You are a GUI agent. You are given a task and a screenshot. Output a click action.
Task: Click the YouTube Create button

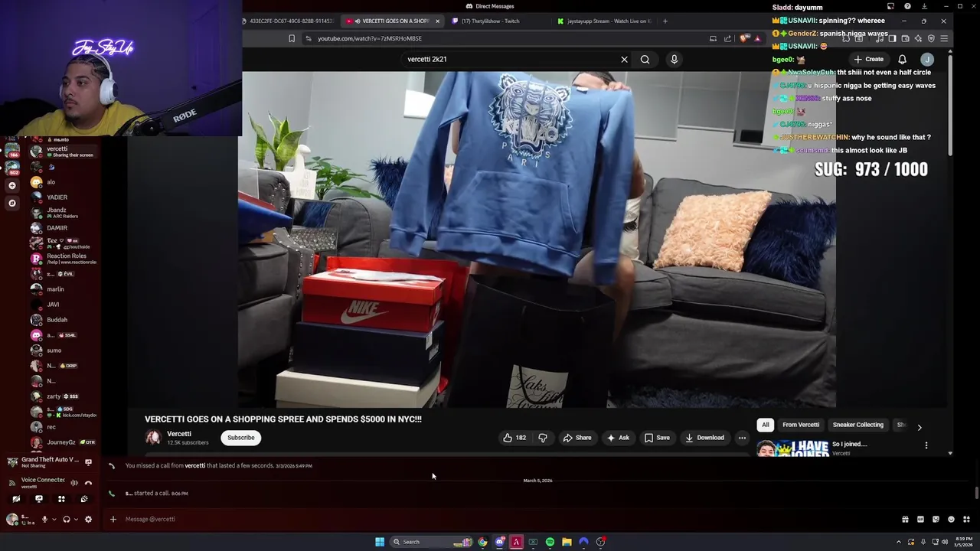click(x=869, y=59)
